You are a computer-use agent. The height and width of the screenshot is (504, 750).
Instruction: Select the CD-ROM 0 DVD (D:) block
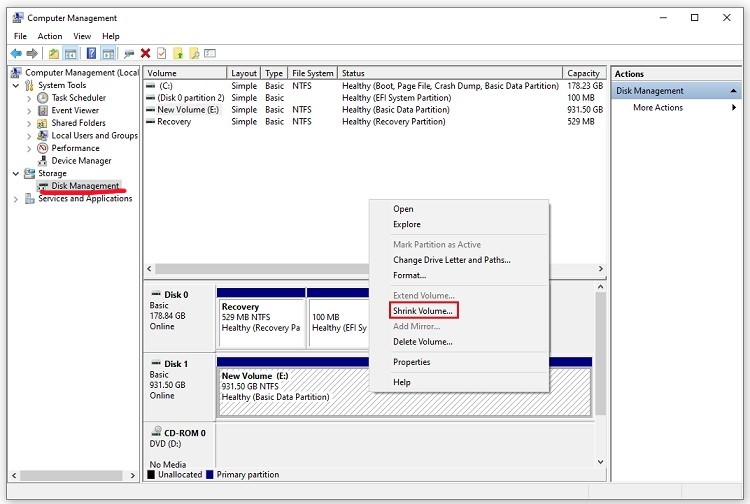tap(179, 445)
